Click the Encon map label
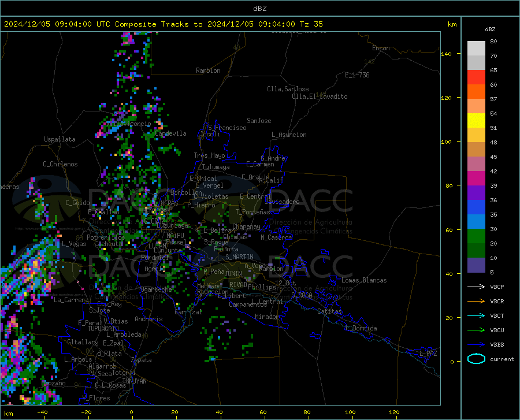 (x=381, y=48)
